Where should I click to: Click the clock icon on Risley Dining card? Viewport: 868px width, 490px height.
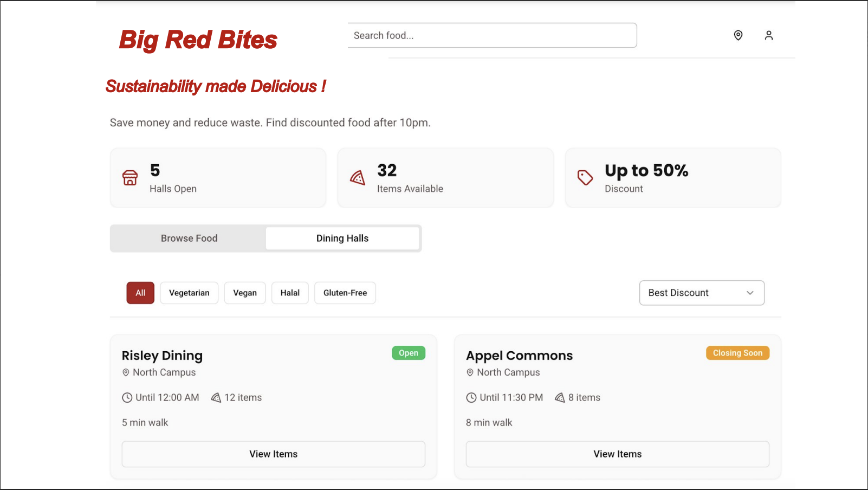[x=127, y=398]
